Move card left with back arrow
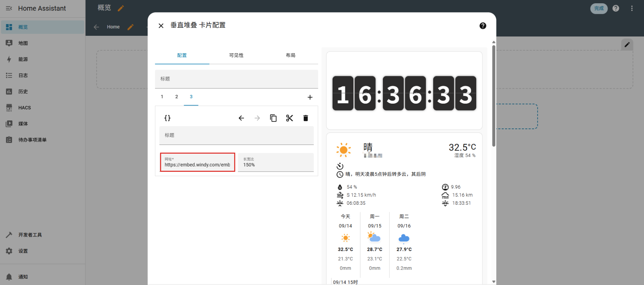644x285 pixels. pyautogui.click(x=241, y=118)
